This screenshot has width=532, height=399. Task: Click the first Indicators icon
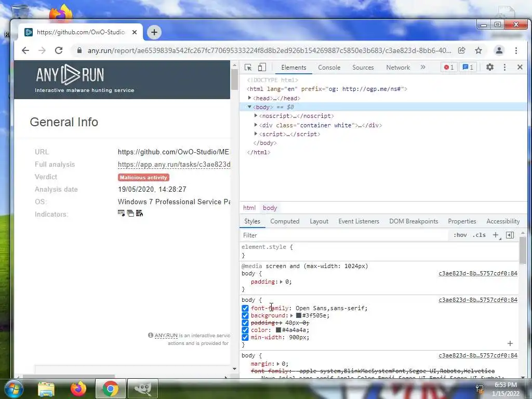pyautogui.click(x=121, y=213)
